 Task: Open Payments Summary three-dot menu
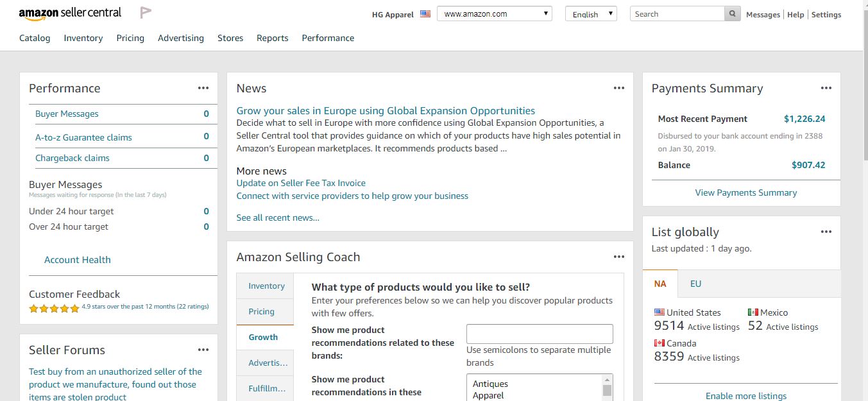tap(826, 89)
